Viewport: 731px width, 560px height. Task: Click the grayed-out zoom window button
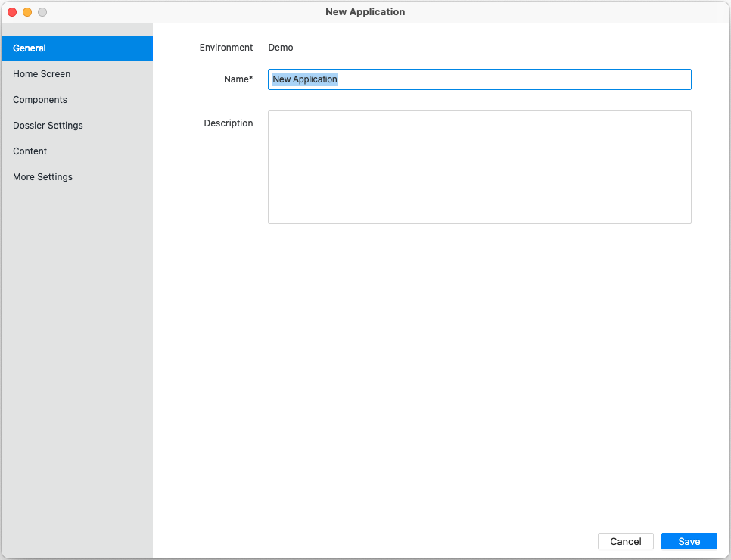pyautogui.click(x=42, y=12)
